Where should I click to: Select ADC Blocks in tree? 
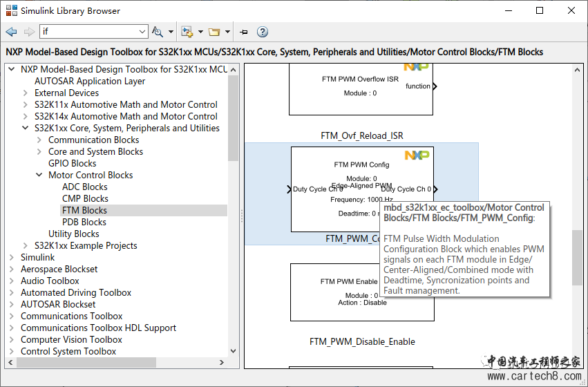point(85,187)
